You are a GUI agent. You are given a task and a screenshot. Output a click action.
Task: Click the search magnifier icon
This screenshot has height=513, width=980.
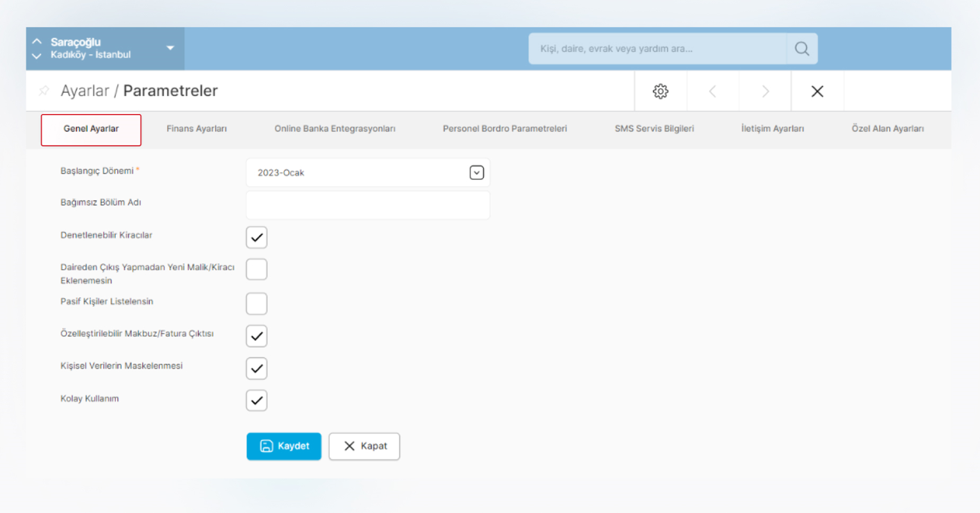coord(801,49)
